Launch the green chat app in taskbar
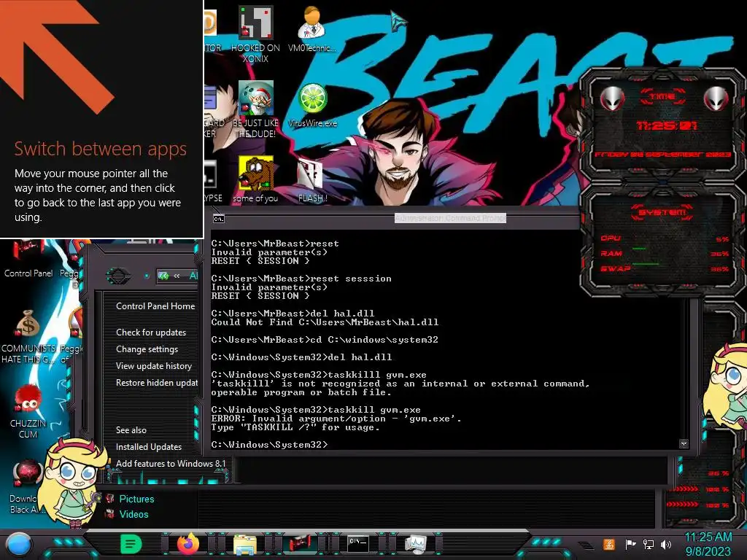 point(131,544)
